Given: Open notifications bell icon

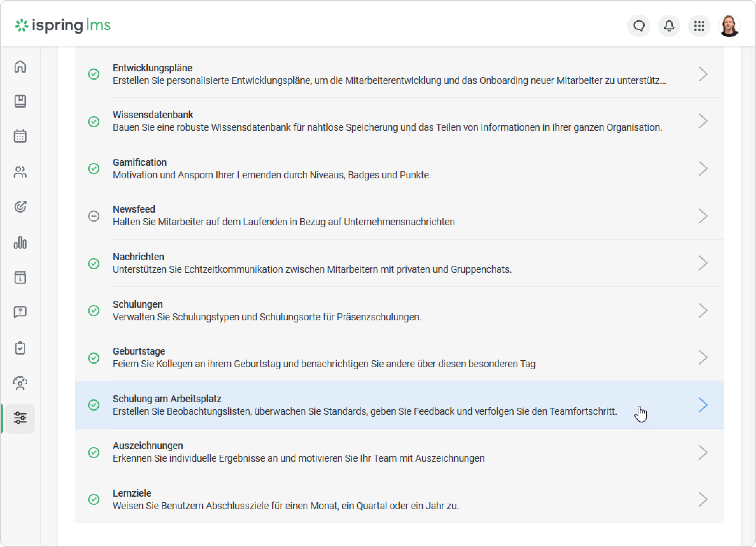Looking at the screenshot, I should click(669, 26).
